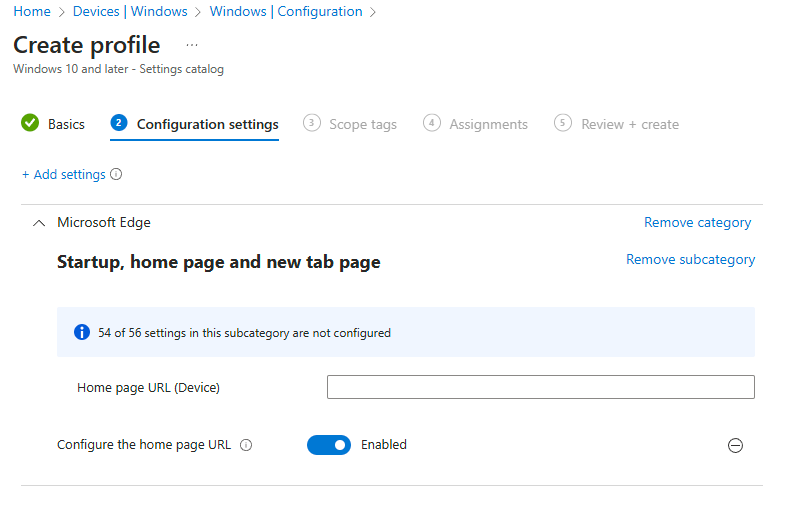Click the 'Startup, home page and new tab page' heading
Screen dimensions: 809x507
tap(219, 262)
